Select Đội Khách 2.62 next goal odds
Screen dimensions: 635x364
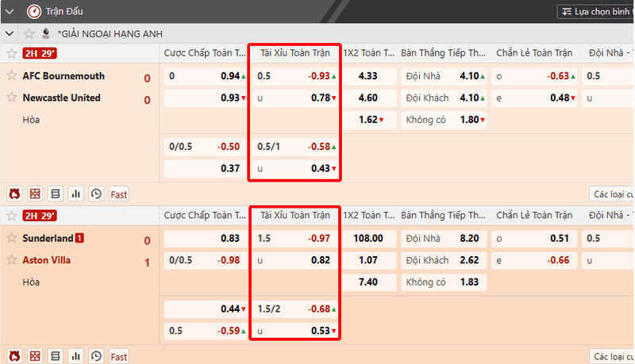(x=444, y=260)
